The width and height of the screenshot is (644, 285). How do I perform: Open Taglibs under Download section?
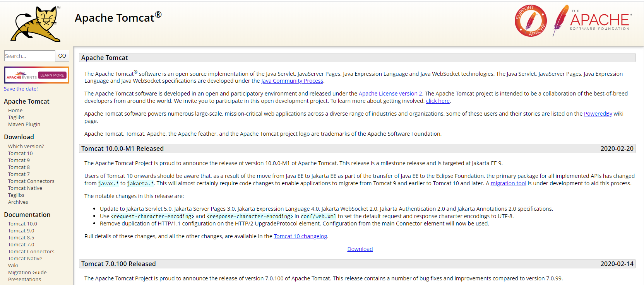click(16, 195)
